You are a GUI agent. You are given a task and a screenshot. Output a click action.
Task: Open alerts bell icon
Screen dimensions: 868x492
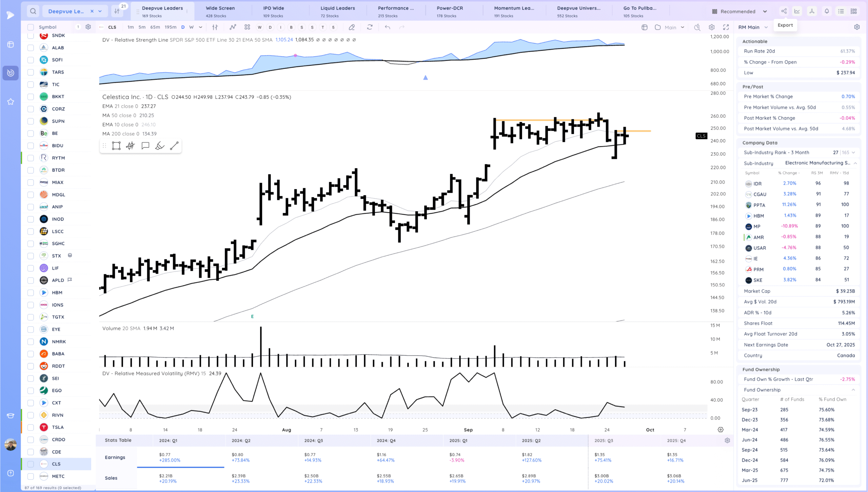click(x=827, y=11)
